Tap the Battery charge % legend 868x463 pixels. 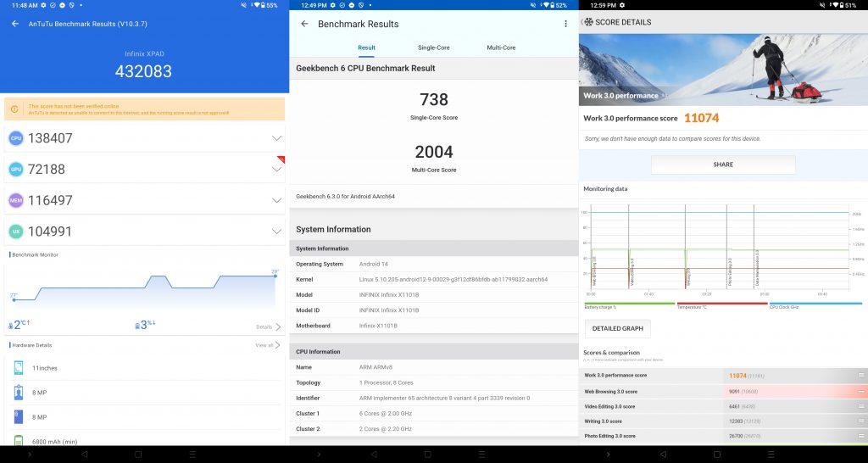630,305
